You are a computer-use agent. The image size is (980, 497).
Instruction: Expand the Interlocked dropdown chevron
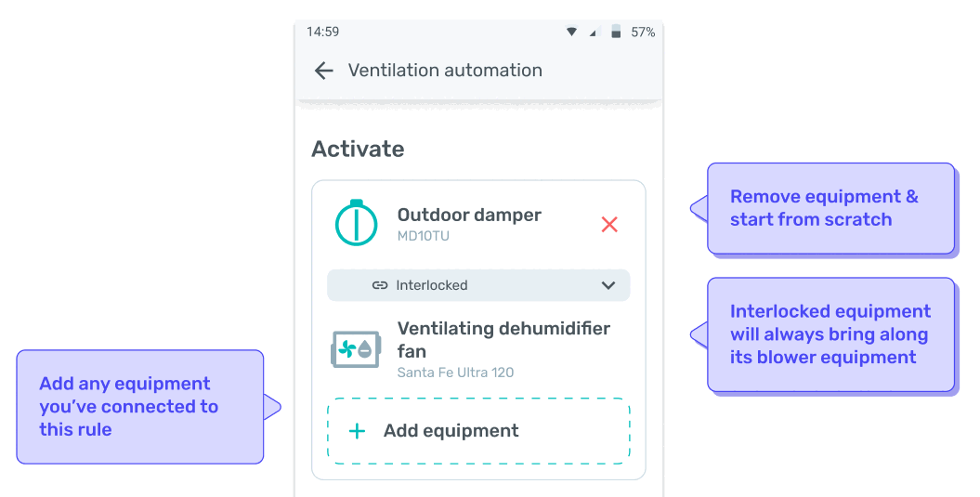608,286
